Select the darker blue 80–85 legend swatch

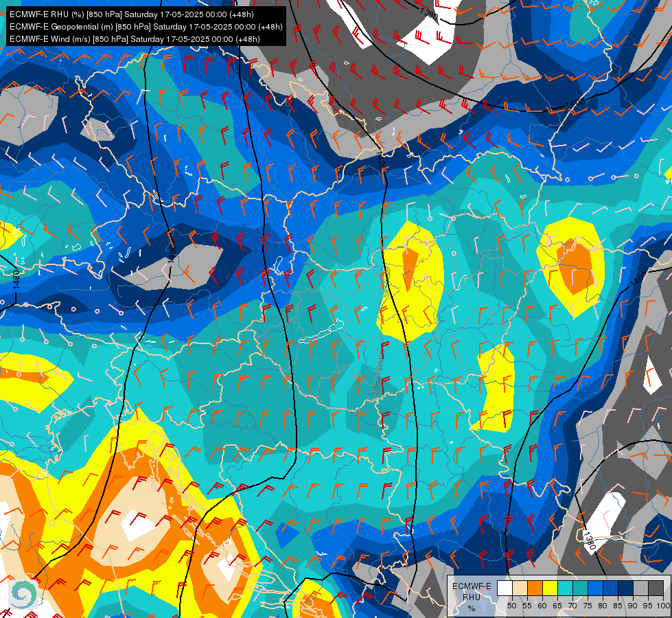610,588
